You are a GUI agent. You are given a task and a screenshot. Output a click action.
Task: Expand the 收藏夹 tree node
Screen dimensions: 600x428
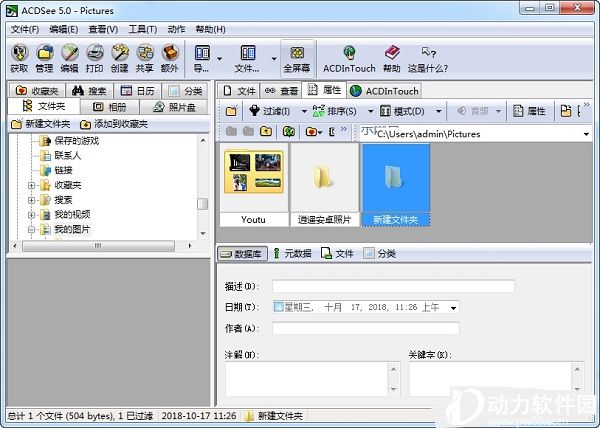click(31, 186)
